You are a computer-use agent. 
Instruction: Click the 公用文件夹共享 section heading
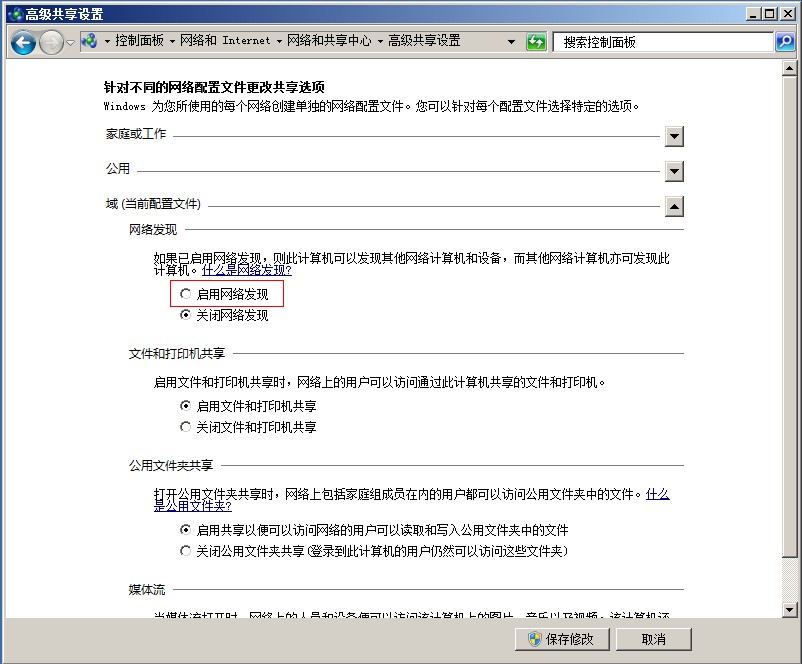click(x=170, y=466)
